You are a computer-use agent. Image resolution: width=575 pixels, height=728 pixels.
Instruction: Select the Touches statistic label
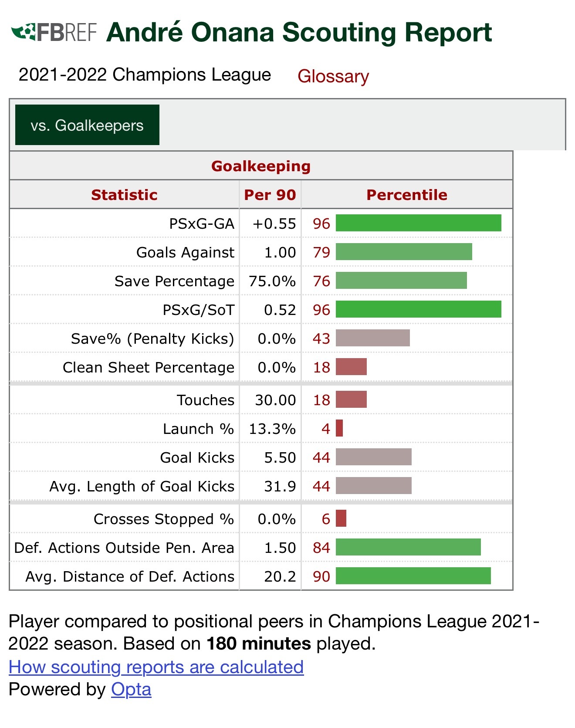[206, 400]
